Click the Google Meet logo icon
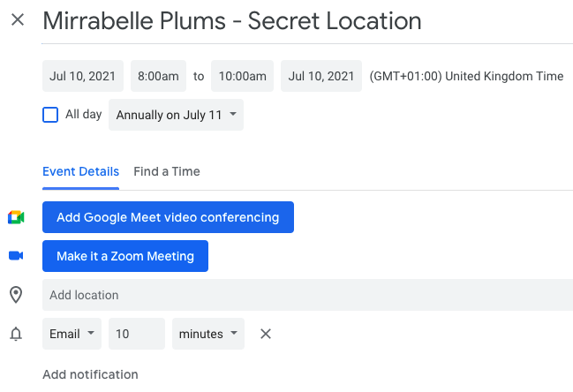This screenshot has height=392, width=573. tap(16, 217)
